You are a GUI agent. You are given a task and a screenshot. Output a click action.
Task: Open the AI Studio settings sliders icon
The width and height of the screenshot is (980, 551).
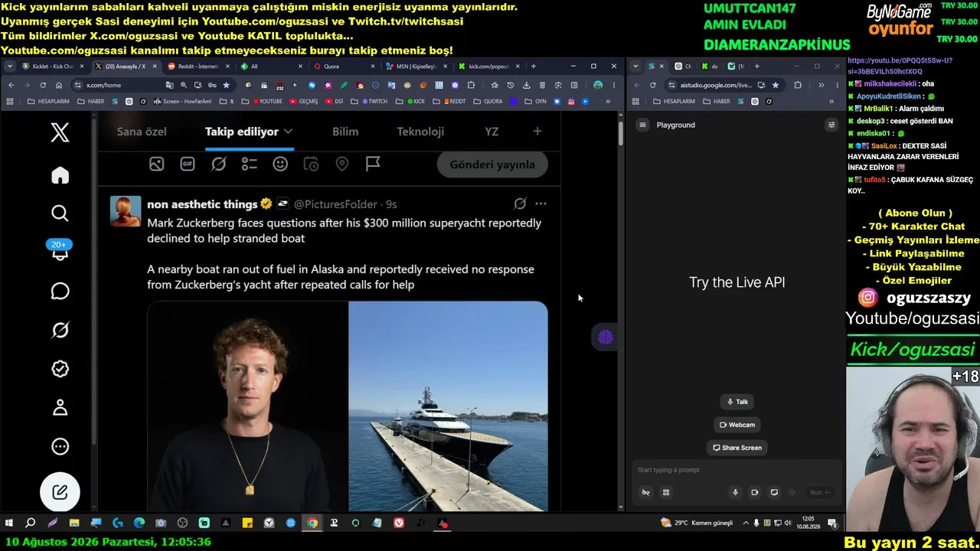click(x=831, y=125)
